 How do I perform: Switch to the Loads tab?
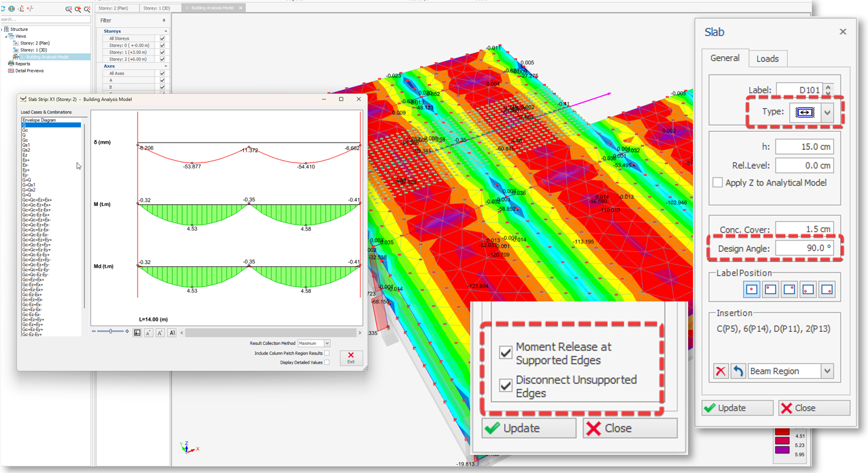point(767,59)
